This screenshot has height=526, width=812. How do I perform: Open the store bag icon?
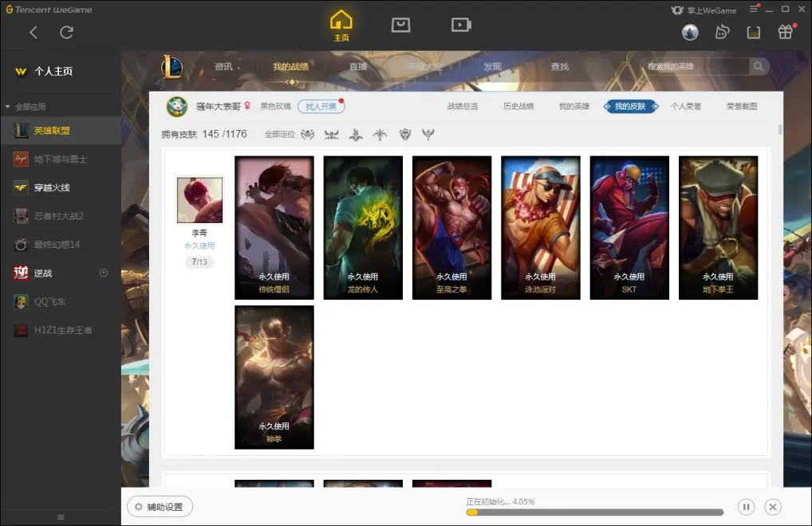click(x=401, y=25)
